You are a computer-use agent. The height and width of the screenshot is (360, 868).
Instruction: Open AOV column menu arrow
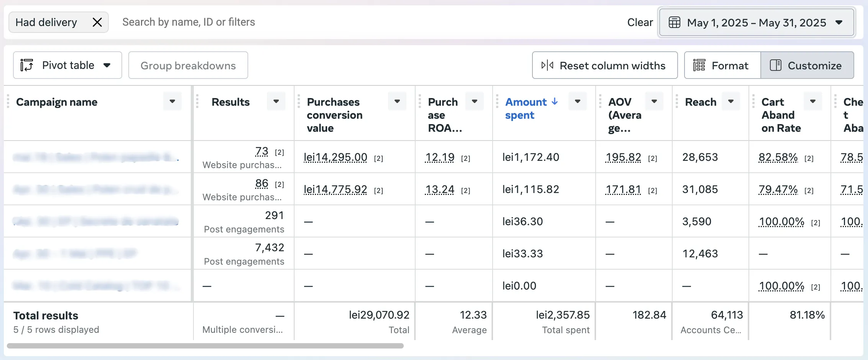tap(654, 101)
